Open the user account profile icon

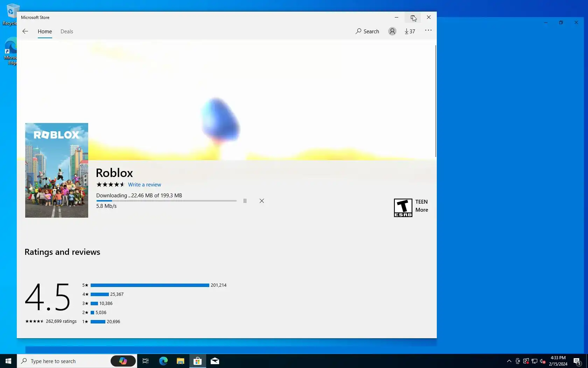pyautogui.click(x=392, y=31)
